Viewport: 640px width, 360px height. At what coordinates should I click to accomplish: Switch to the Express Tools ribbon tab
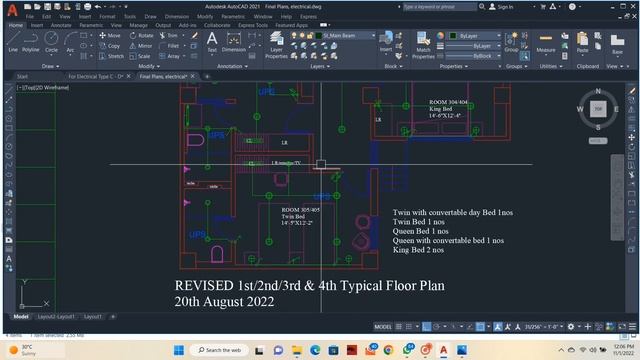(x=253, y=25)
